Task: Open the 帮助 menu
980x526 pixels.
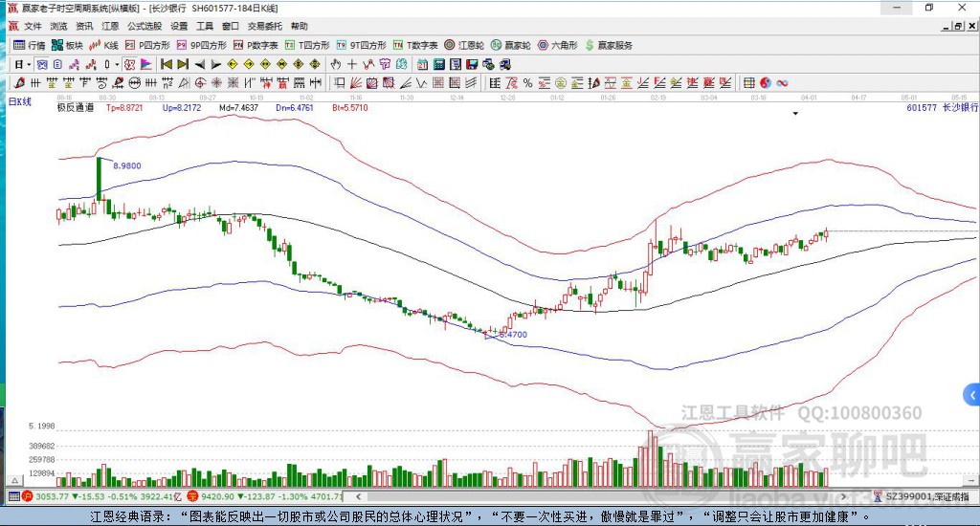Action: (x=300, y=26)
